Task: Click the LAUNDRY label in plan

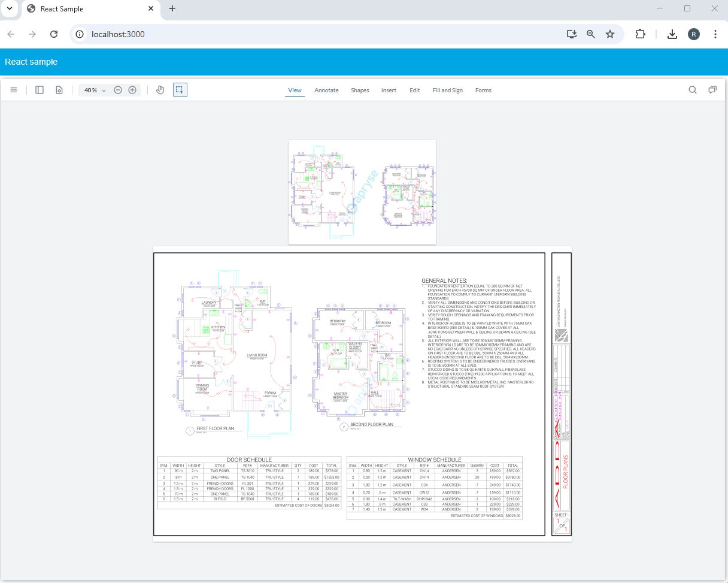Action: point(209,303)
